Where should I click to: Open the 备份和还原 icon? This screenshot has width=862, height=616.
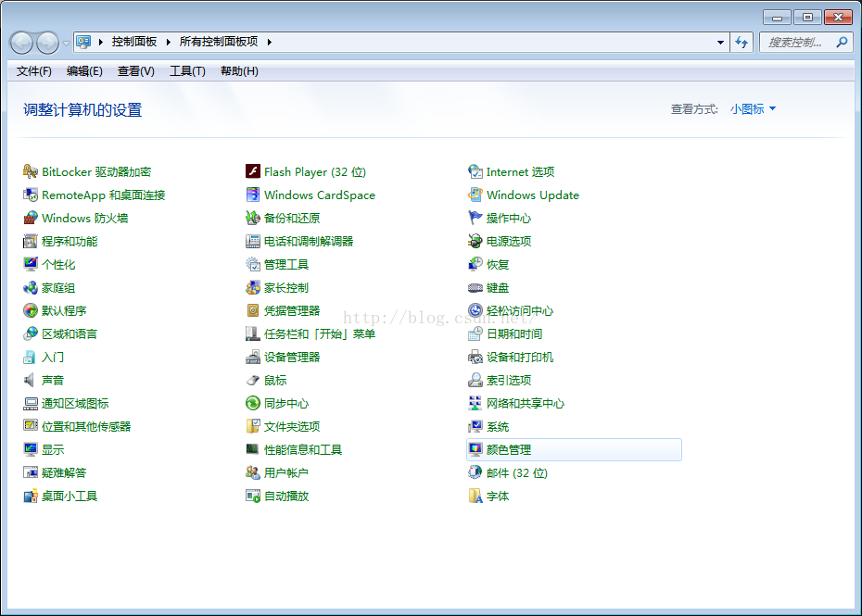click(252, 219)
